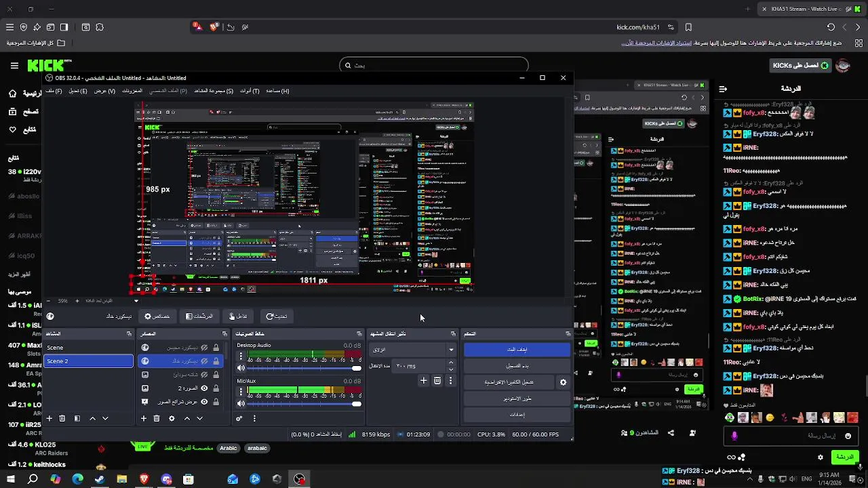Decrease transition duration with down arrow
Image resolution: width=868 pixels, height=488 pixels.
point(451,369)
